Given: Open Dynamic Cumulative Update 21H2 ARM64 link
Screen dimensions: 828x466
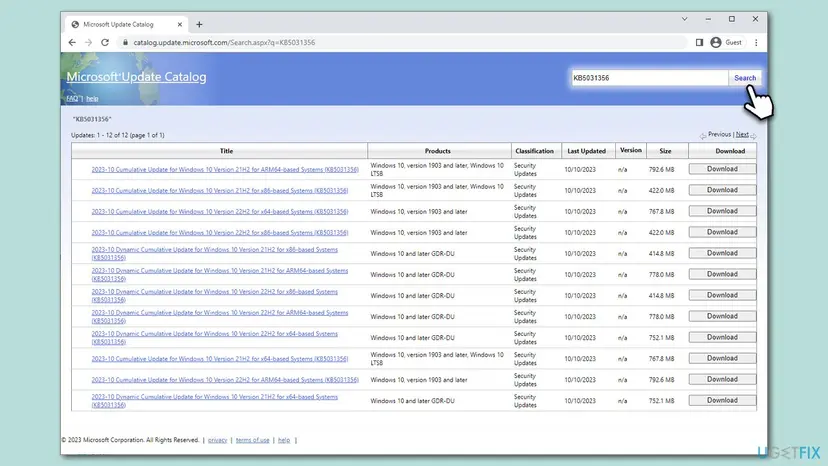Looking at the screenshot, I should 220,275.
